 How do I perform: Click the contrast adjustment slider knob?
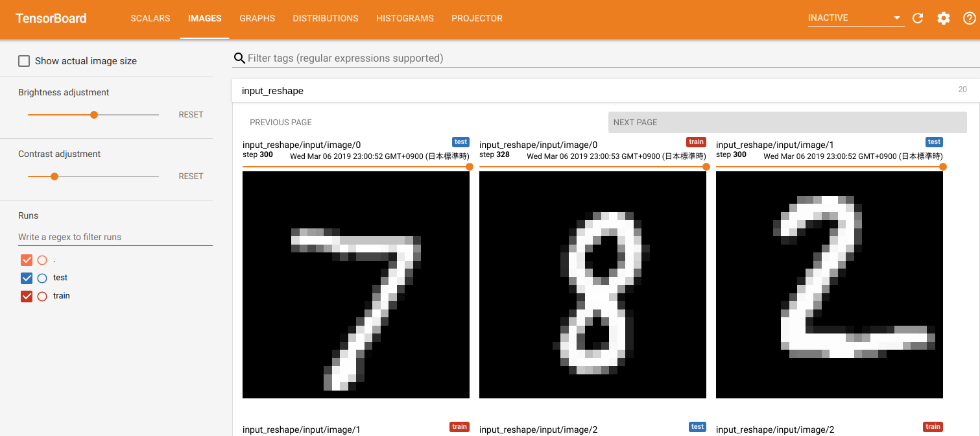click(x=54, y=176)
